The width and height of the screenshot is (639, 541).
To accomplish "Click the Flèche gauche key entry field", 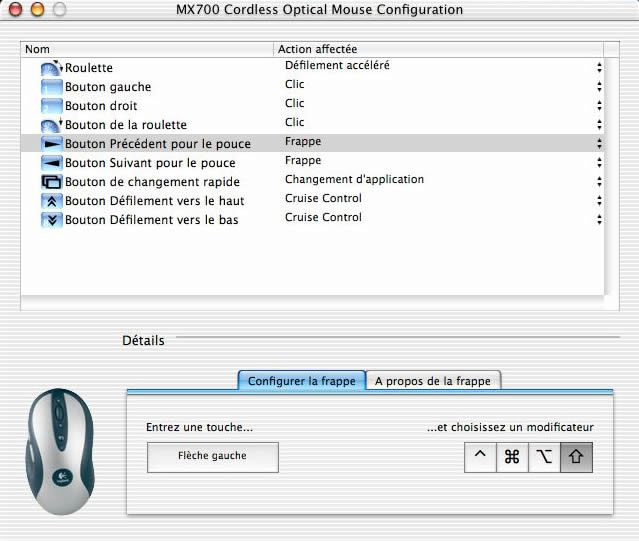I will (x=213, y=457).
